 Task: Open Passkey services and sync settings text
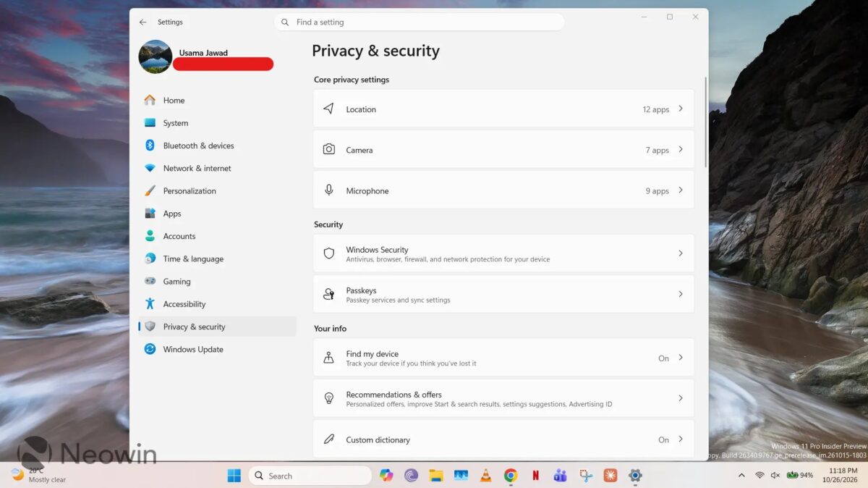pos(398,300)
